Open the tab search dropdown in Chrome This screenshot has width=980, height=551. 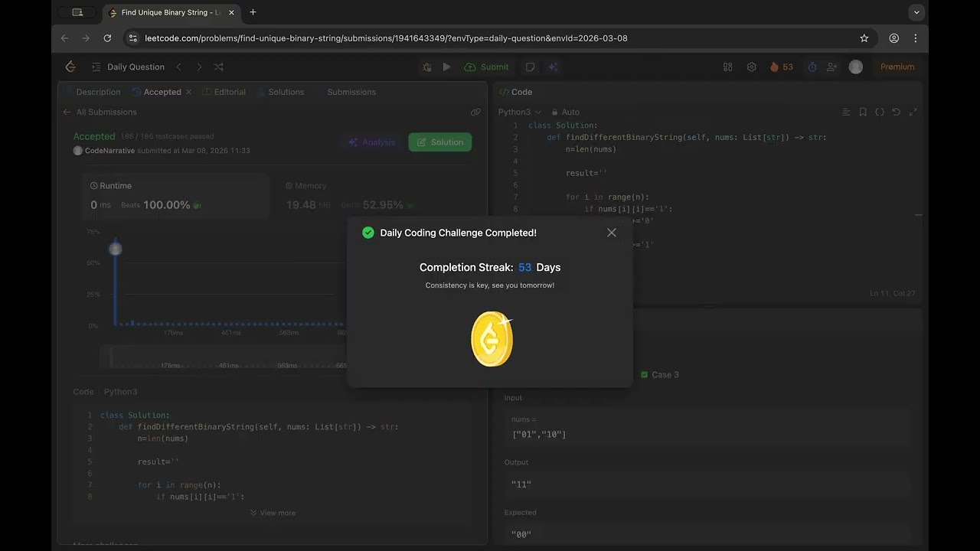[916, 12]
